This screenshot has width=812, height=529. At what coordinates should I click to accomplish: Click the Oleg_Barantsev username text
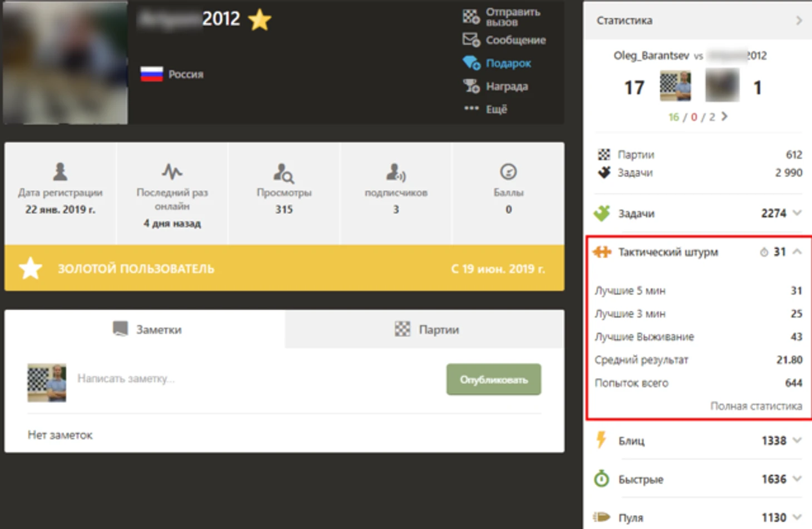click(x=651, y=56)
